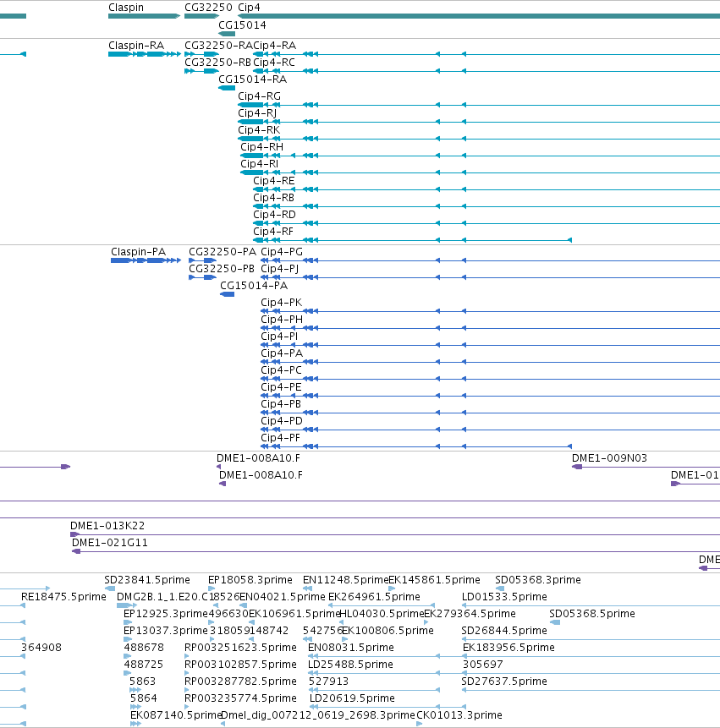Open the DME1-021G11 feature label

[110, 543]
